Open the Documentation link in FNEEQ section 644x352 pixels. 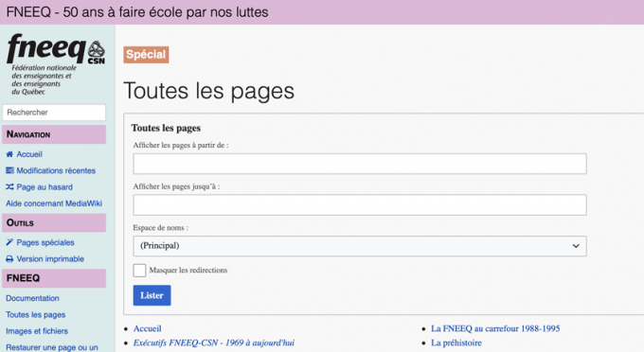coord(32,298)
